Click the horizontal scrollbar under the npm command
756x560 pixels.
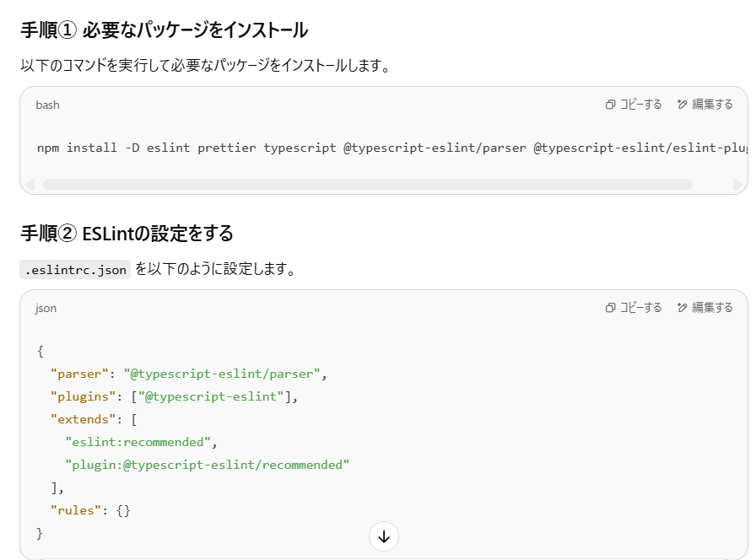pos(367,184)
